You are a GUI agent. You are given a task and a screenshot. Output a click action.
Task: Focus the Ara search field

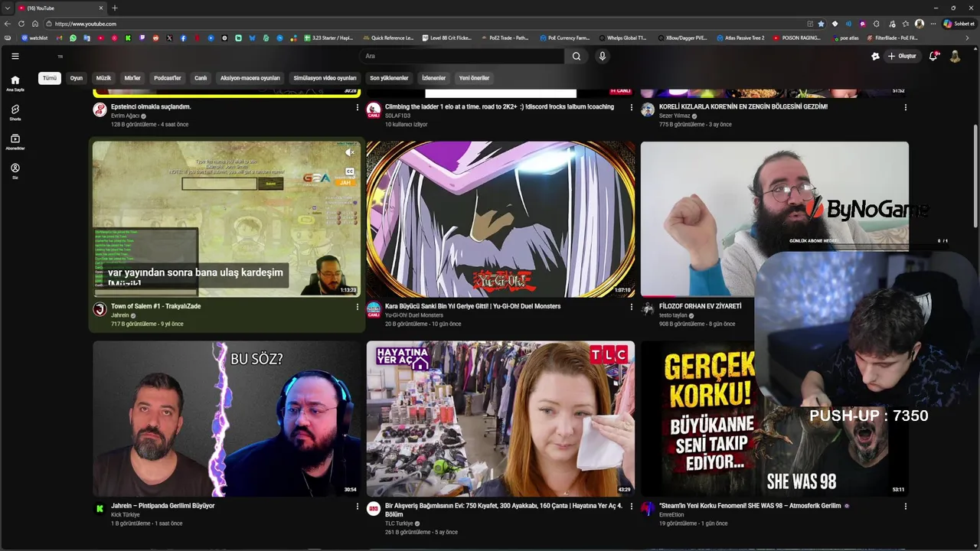click(462, 56)
